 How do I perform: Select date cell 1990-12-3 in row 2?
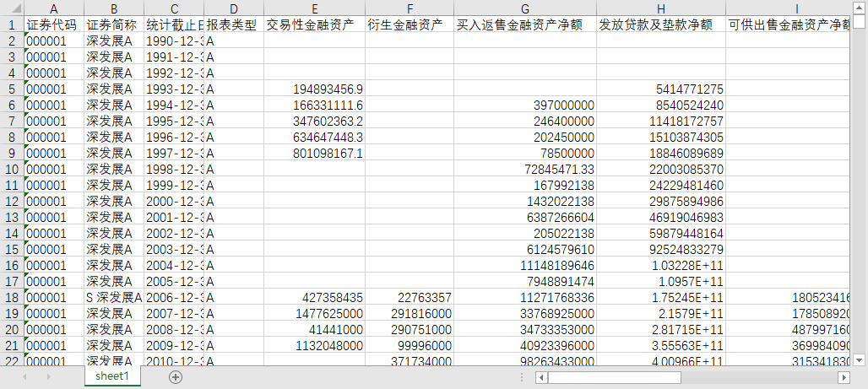coord(174,41)
